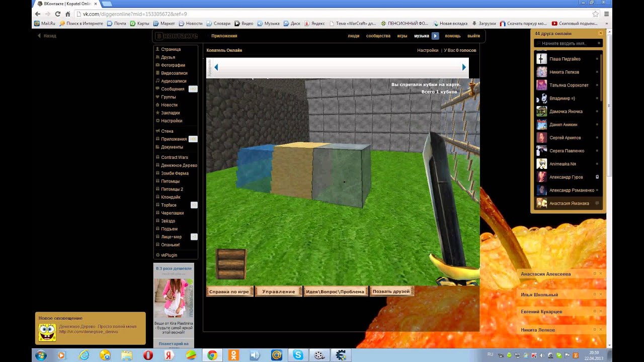Click the left arrow in app banner

(216, 67)
